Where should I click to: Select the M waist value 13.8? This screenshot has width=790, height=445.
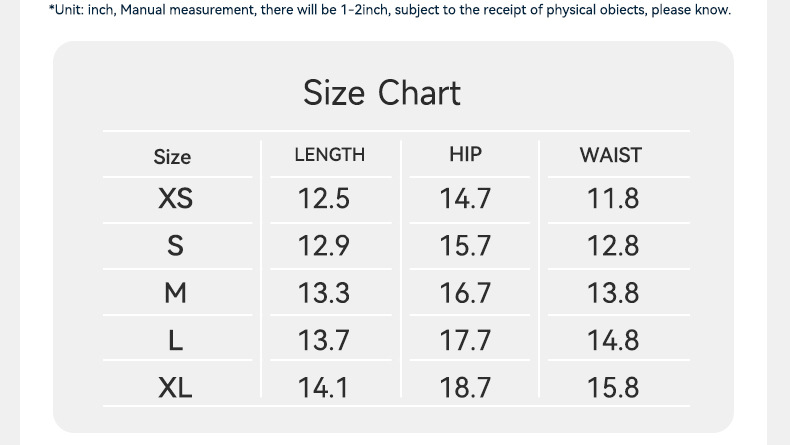[612, 293]
